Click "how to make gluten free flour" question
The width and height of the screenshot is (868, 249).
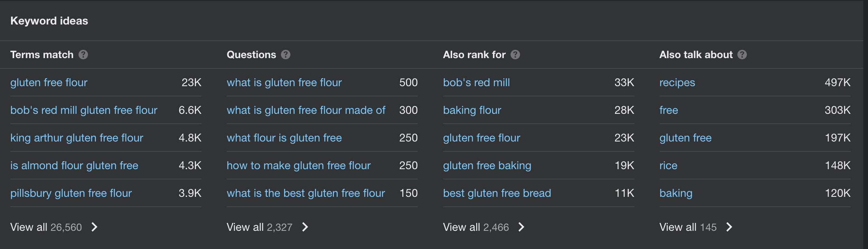pyautogui.click(x=299, y=166)
